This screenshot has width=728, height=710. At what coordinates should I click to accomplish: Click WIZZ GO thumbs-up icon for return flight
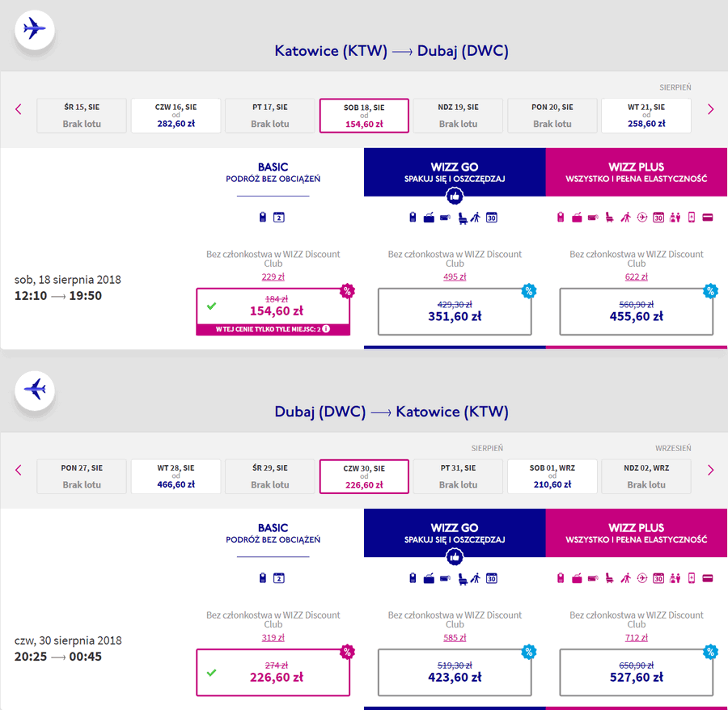[455, 557]
